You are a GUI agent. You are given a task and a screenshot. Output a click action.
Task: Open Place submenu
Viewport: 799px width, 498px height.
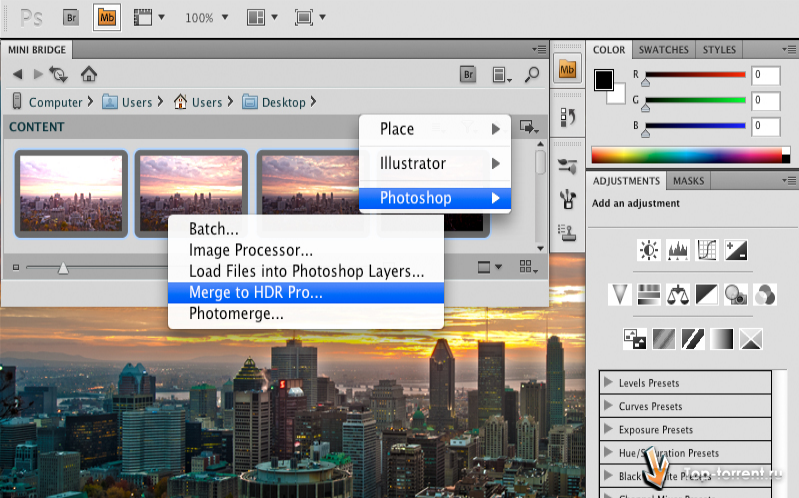point(435,129)
